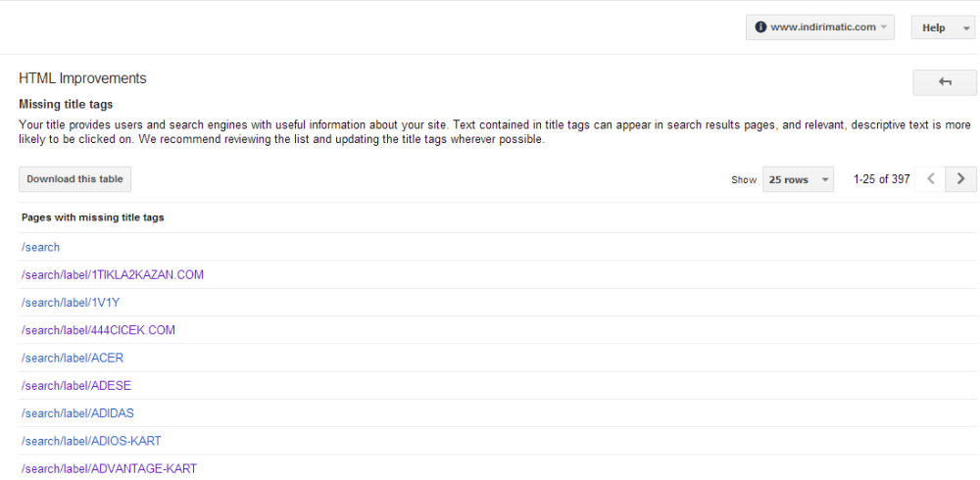
Task: Click the 1-25 of 397 pagination text
Action: (x=881, y=179)
